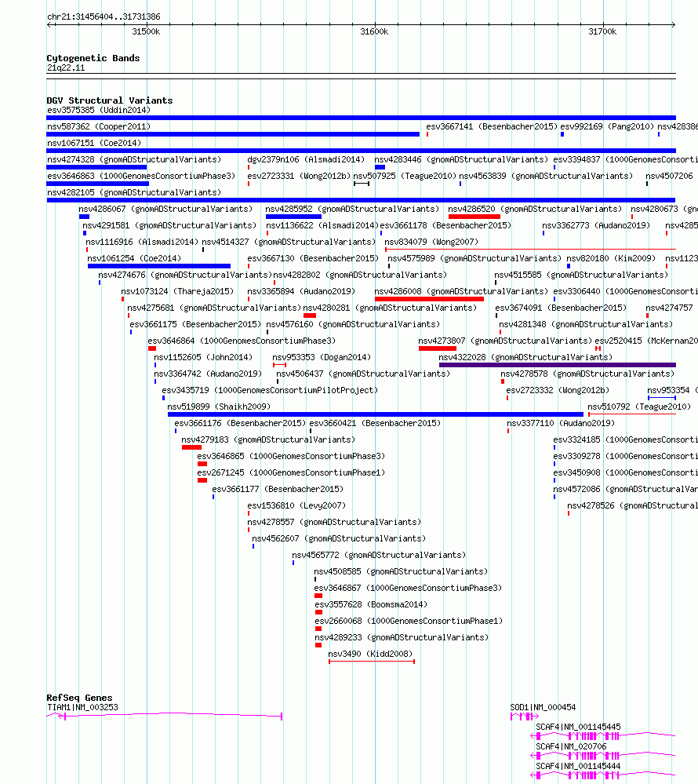Click the nsv4280281 gnomAD variant label
Image resolution: width=698 pixels, height=784 pixels.
coord(390,308)
